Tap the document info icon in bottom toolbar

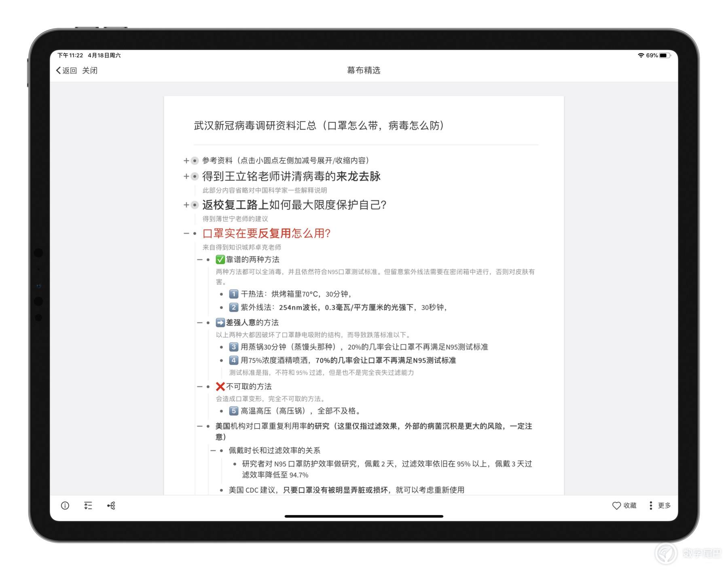tap(65, 505)
